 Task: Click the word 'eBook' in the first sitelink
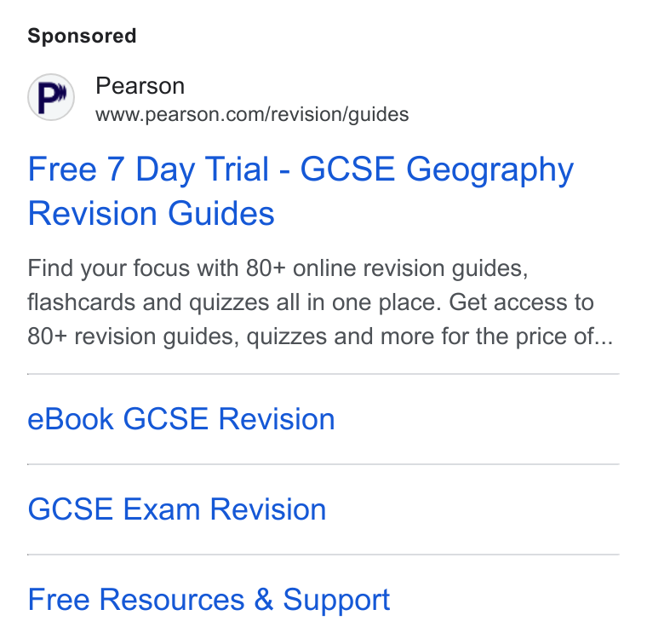70,419
